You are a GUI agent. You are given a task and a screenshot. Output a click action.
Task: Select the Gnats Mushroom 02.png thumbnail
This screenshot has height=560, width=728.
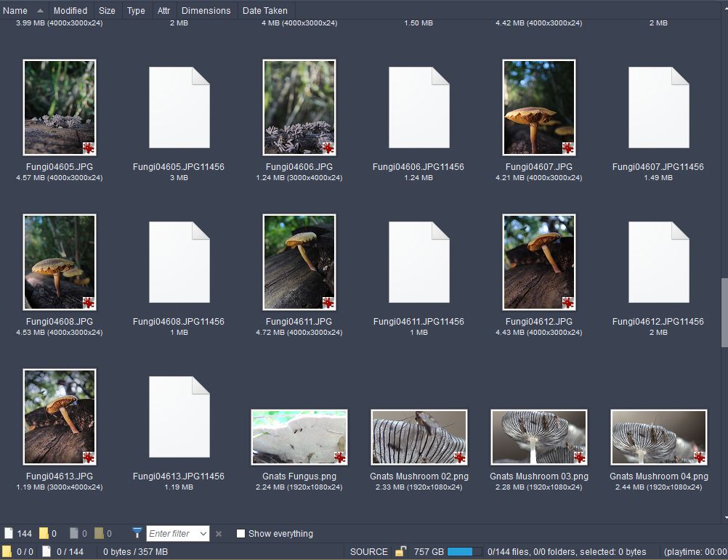tap(418, 437)
